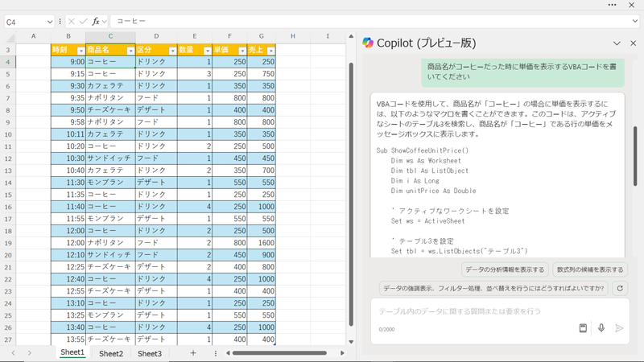Click the select-all corner triangle
The width and height of the screenshot is (644, 362).
(10, 37)
